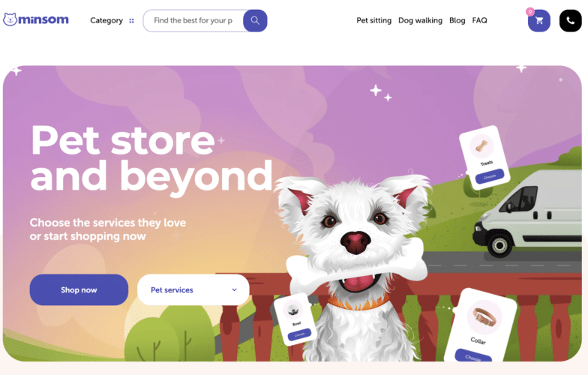Open the Blog page
The image size is (588, 375).
click(x=457, y=21)
